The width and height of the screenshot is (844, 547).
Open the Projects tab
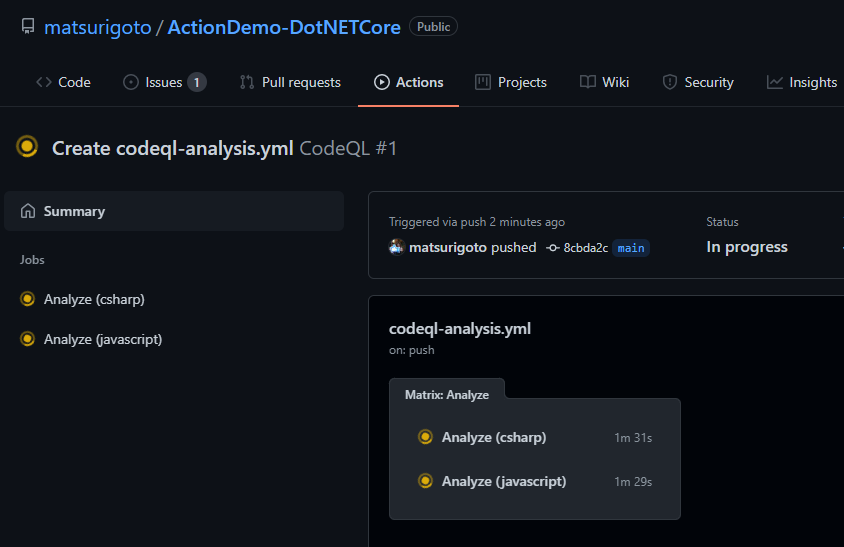pos(511,82)
